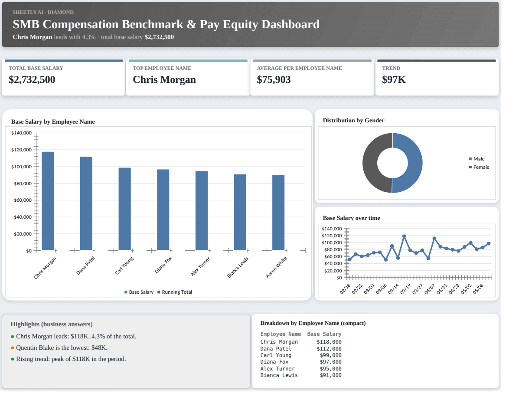Viewport: 532px width, 400px height.
Task: Click the Average Per Employee Name value $75,903
Action: coord(274,79)
